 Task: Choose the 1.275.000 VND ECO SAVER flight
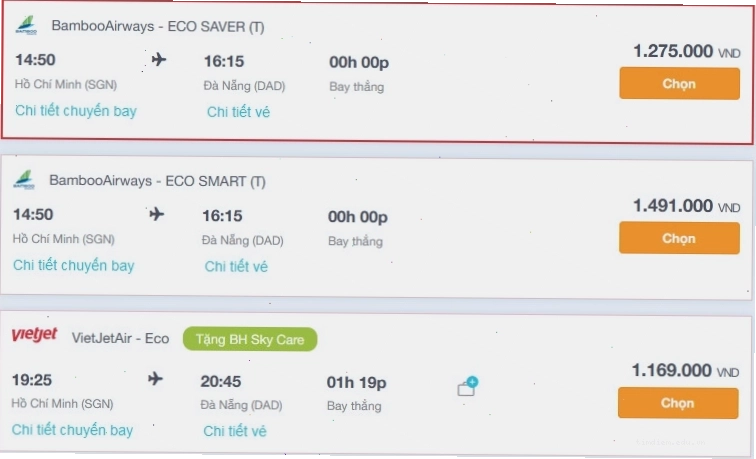coord(679,83)
